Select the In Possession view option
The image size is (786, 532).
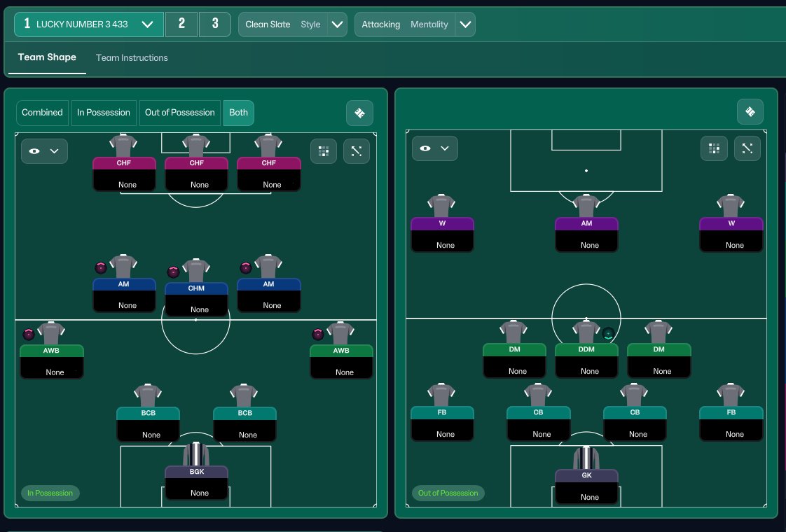point(103,112)
